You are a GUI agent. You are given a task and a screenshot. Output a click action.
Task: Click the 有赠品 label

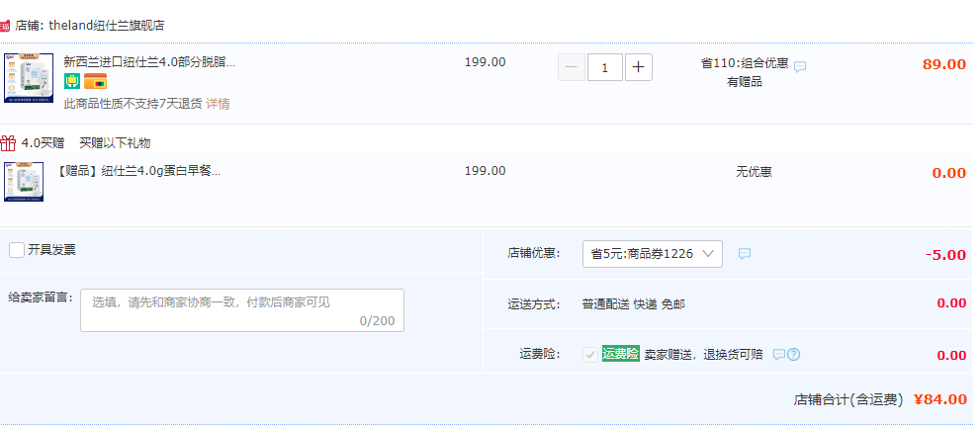click(x=745, y=82)
